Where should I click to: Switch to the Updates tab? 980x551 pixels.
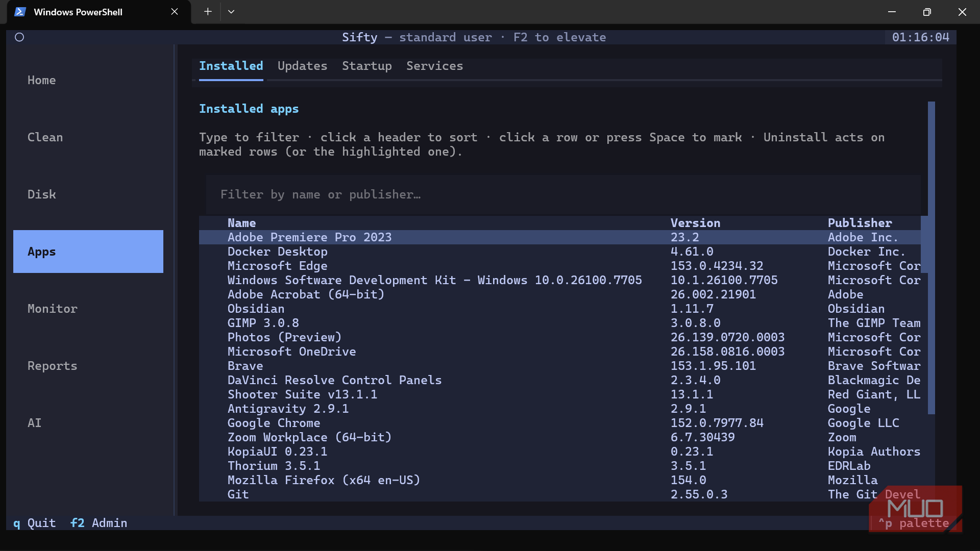[x=302, y=66]
